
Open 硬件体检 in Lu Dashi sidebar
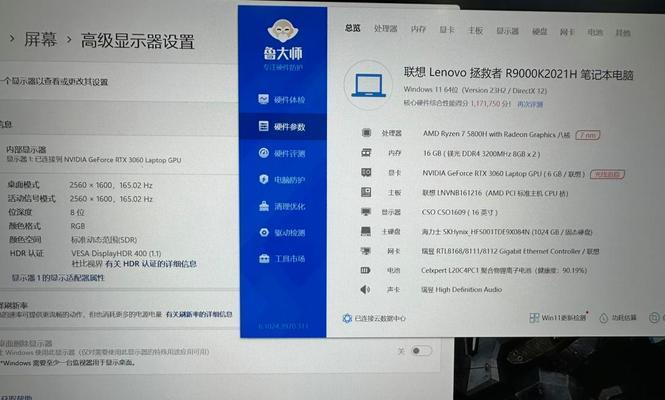pos(282,100)
